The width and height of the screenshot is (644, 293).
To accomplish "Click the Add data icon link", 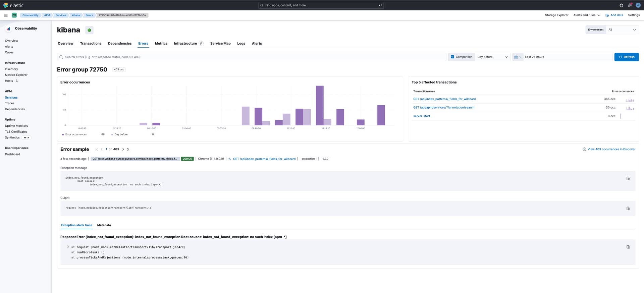I will (x=607, y=15).
